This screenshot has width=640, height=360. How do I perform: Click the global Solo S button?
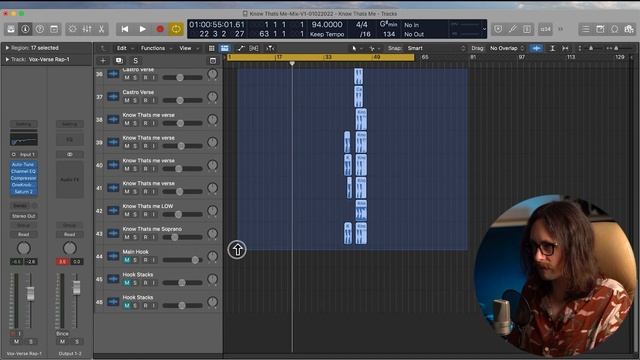[136, 60]
